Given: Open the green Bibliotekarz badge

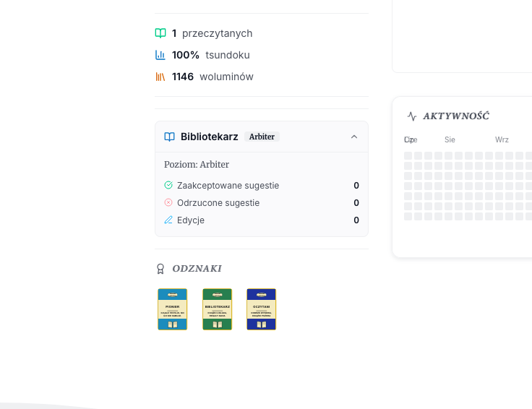Looking at the screenshot, I should (217, 309).
